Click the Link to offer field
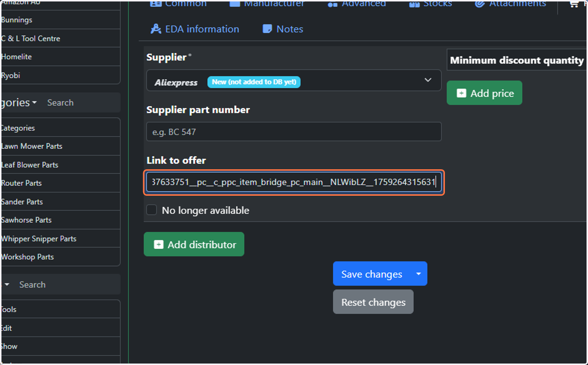 click(x=294, y=182)
